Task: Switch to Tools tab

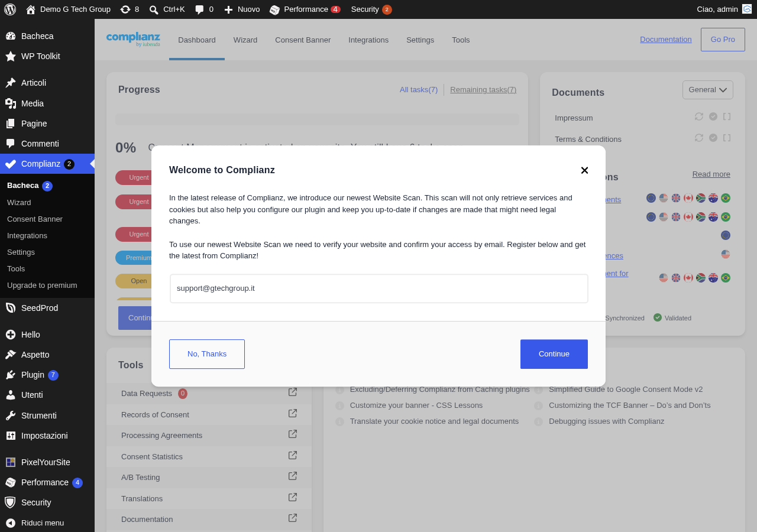Action: (461, 40)
